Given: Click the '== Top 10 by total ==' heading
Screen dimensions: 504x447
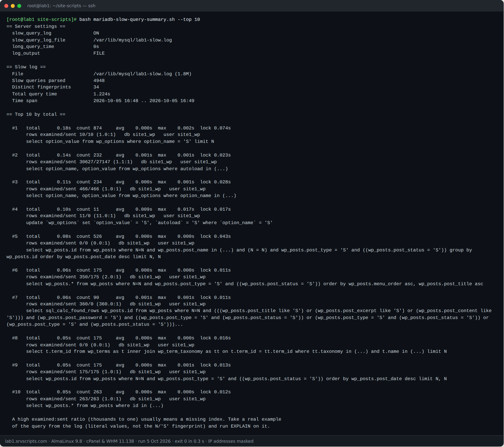Looking at the screenshot, I should (x=36, y=114).
